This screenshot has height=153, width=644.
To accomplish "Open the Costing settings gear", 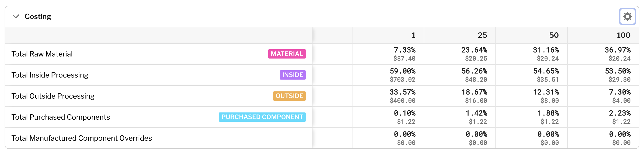I will (628, 16).
